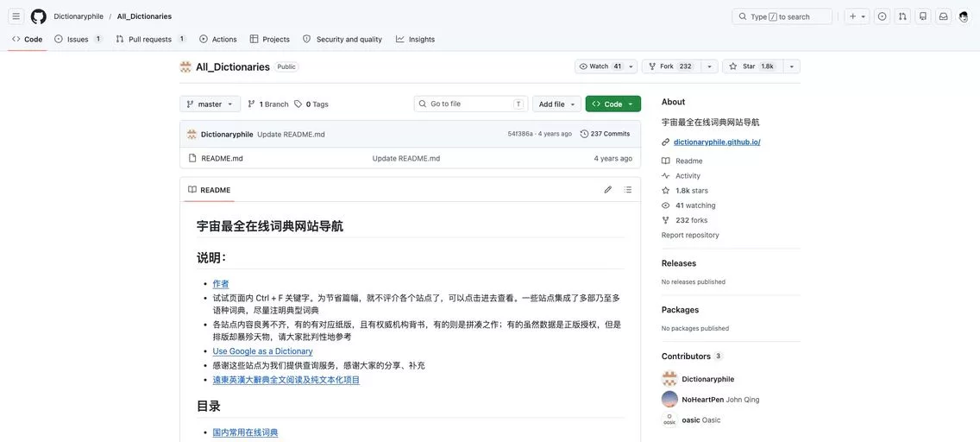Click Dictionaryphile contributor avatar

[x=669, y=379]
